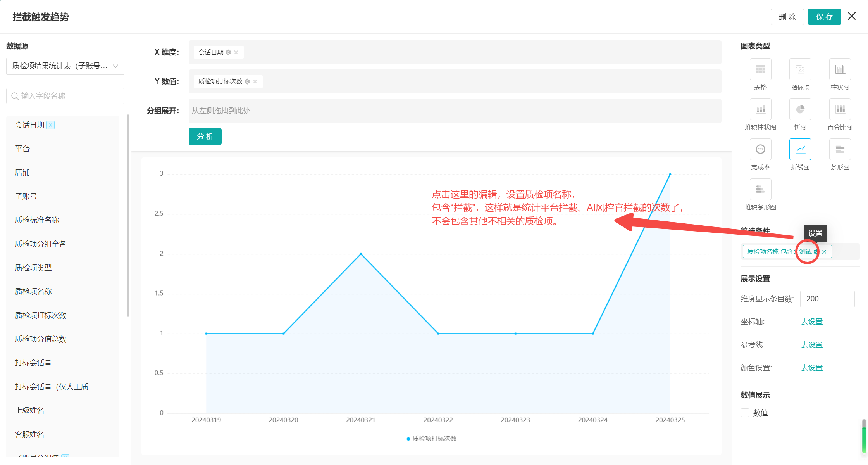Select the 条形图 chart type icon
Image resolution: width=868 pixels, height=465 pixels.
840,149
